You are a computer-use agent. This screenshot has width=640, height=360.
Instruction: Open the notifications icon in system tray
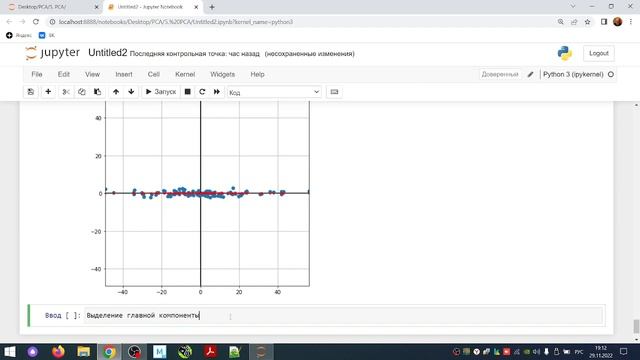[x=624, y=351]
